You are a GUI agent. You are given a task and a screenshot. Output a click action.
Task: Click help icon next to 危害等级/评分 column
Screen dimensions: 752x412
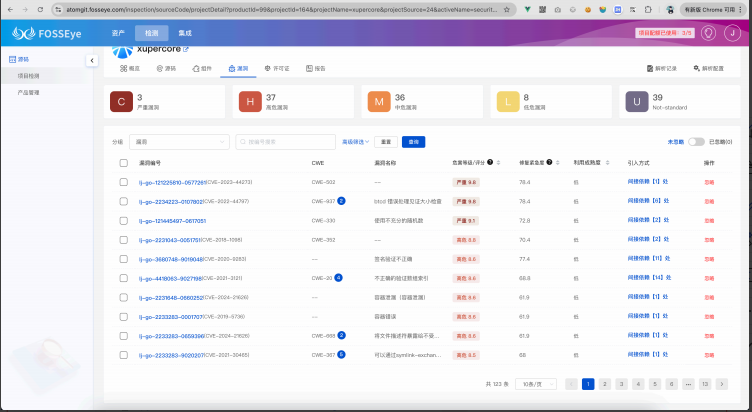point(490,162)
